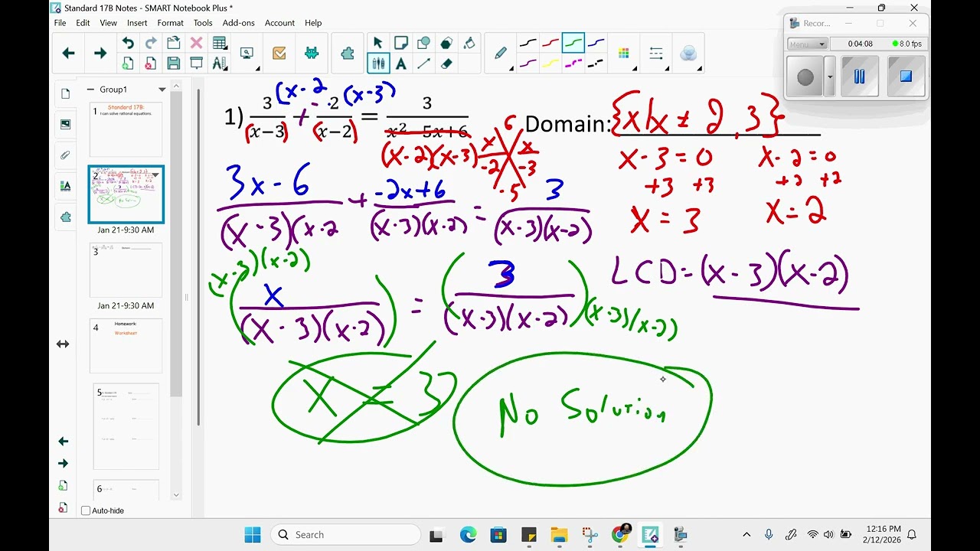
Task: Select the Fill bucket tool
Action: tap(469, 43)
